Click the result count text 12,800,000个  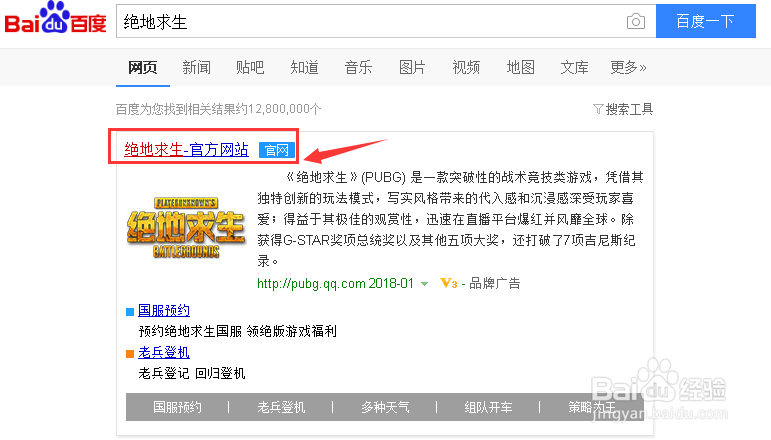click(x=285, y=109)
